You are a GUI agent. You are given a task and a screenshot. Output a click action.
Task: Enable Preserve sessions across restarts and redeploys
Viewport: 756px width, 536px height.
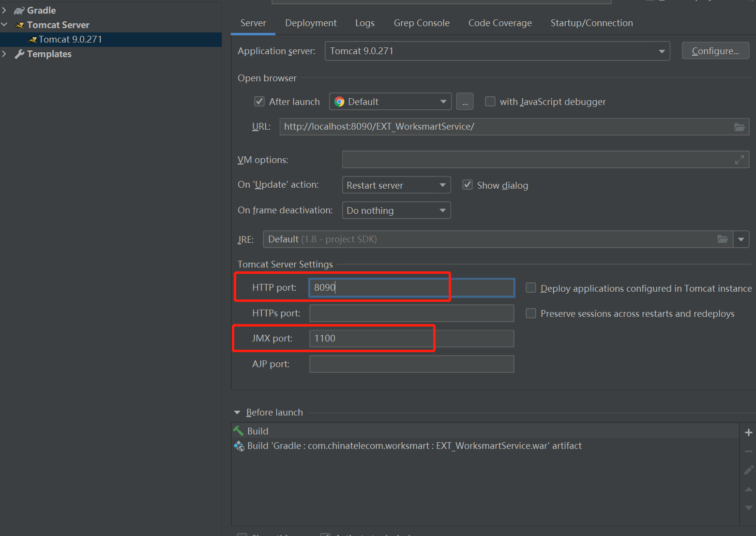click(x=531, y=313)
